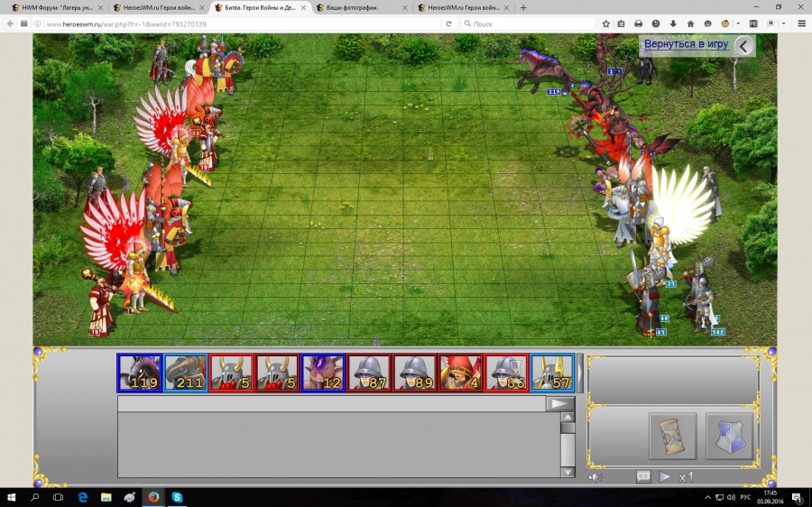Click the gray smiley chat bubble toolbar icon
Screen dimensions: 812x507
707,23
